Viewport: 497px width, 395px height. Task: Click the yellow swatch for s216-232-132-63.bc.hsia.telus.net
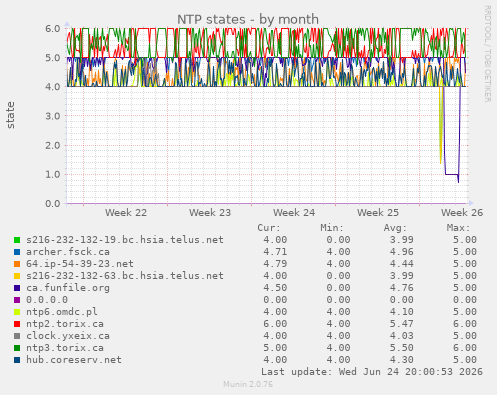point(17,276)
